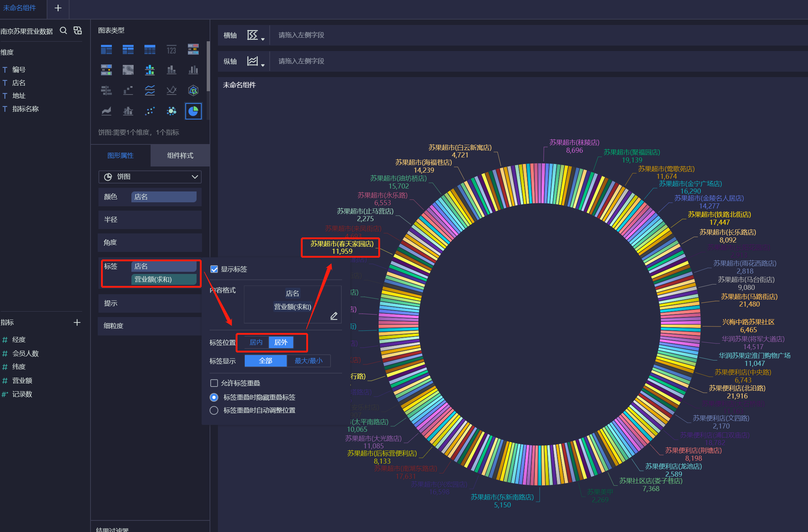Select the bubble chart type
The width and height of the screenshot is (808, 532).
(x=172, y=111)
